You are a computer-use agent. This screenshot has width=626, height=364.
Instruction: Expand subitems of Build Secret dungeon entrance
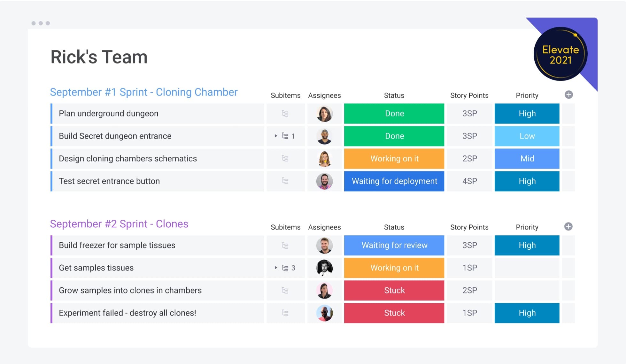coord(275,136)
